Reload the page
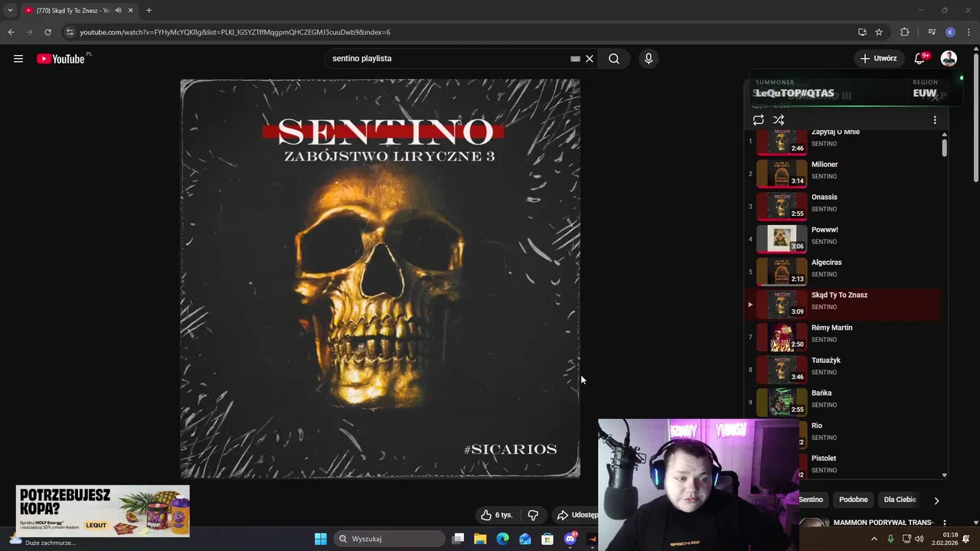This screenshot has height=551, width=980. pyautogui.click(x=47, y=32)
